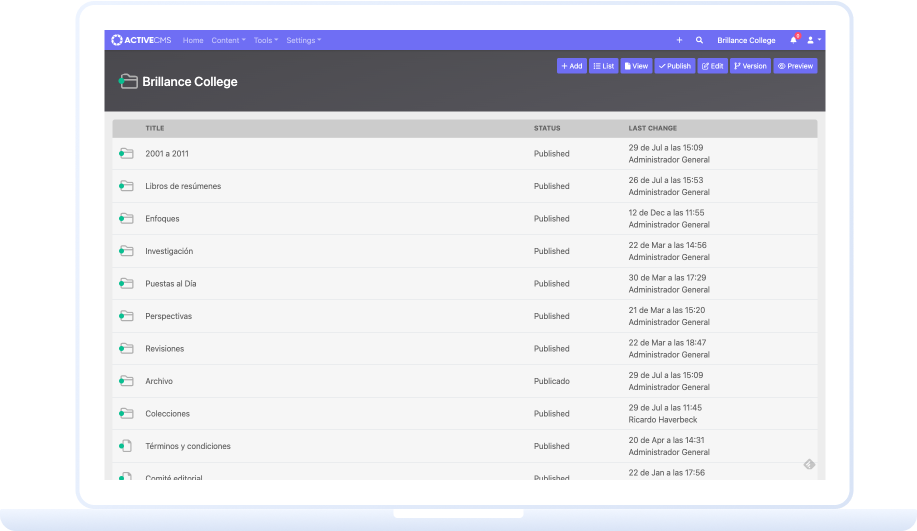Viewport: 917px width, 531px height.
Task: Click the Publish button
Action: click(675, 66)
